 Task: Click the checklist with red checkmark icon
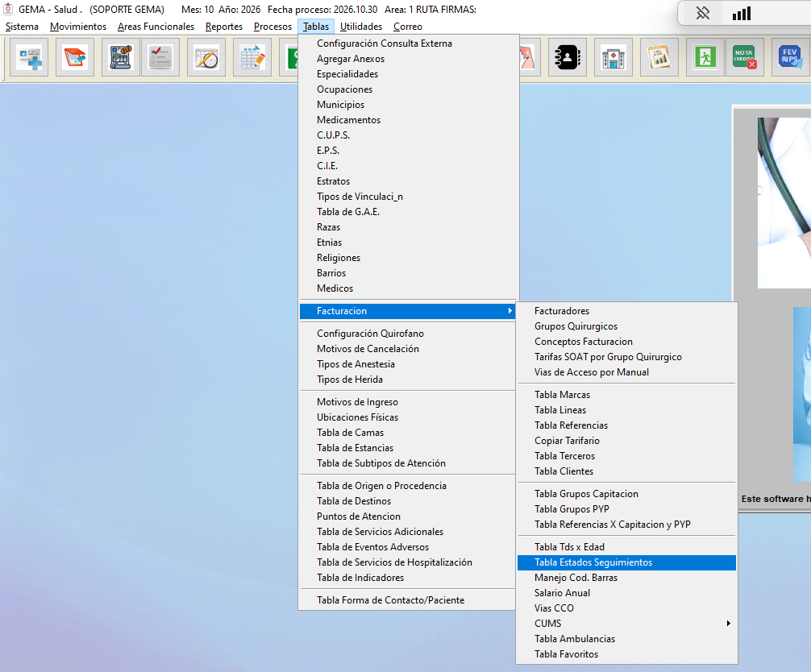pos(160,57)
